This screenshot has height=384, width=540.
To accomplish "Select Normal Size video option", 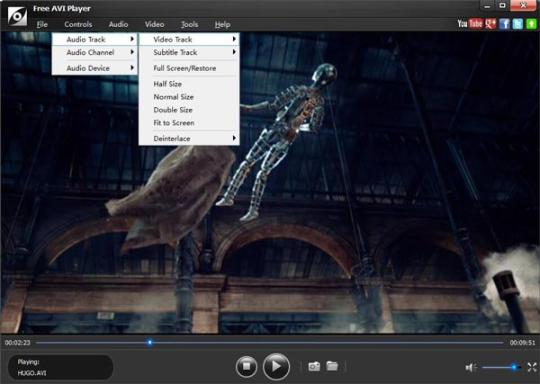I will click(189, 97).
